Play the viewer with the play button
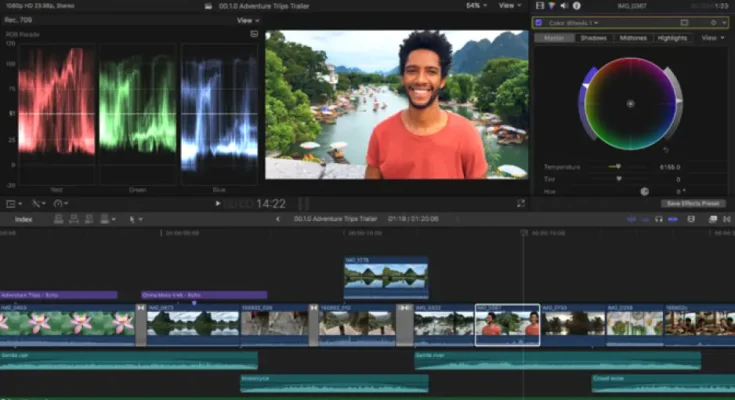Screen dimensions: 735x400 pos(218,204)
